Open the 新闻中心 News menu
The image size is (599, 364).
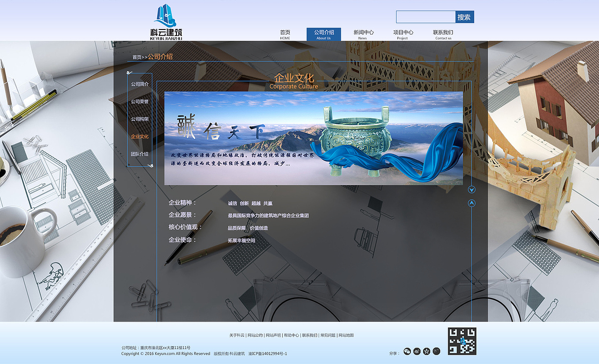(364, 35)
